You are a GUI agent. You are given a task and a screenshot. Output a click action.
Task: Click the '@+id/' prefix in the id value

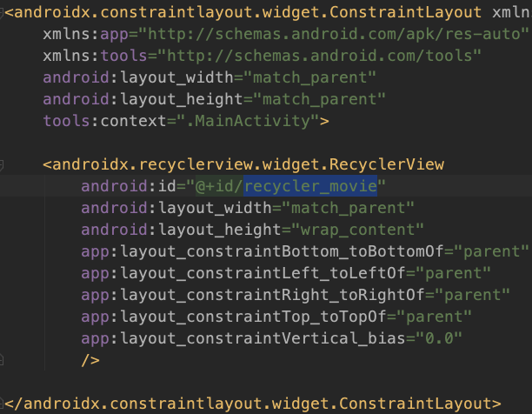(x=220, y=186)
